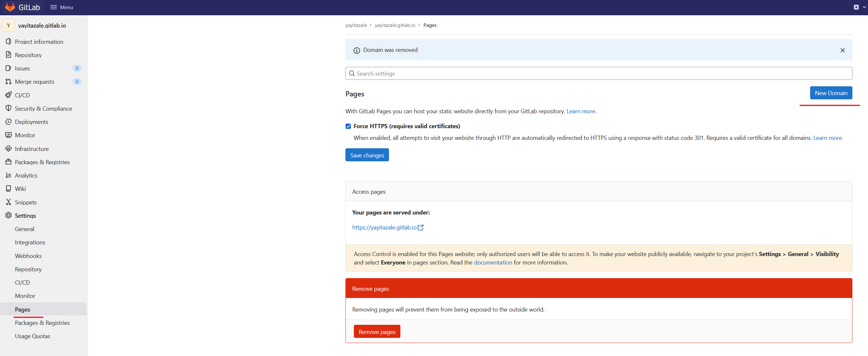This screenshot has width=868, height=356.
Task: Click the Deployments icon
Action: [x=8, y=121]
